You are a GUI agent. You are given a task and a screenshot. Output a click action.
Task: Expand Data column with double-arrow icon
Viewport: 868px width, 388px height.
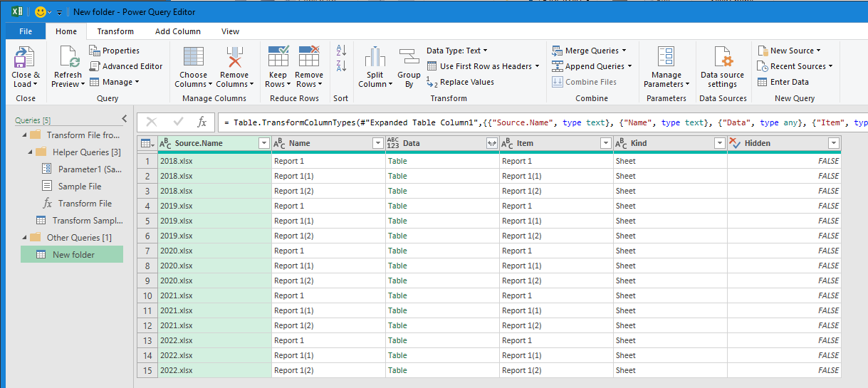(491, 143)
